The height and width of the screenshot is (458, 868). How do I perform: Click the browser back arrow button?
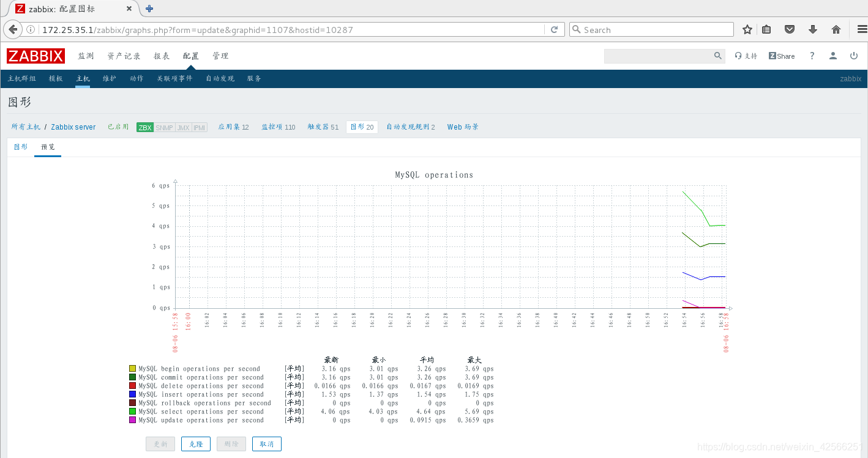pos(13,29)
